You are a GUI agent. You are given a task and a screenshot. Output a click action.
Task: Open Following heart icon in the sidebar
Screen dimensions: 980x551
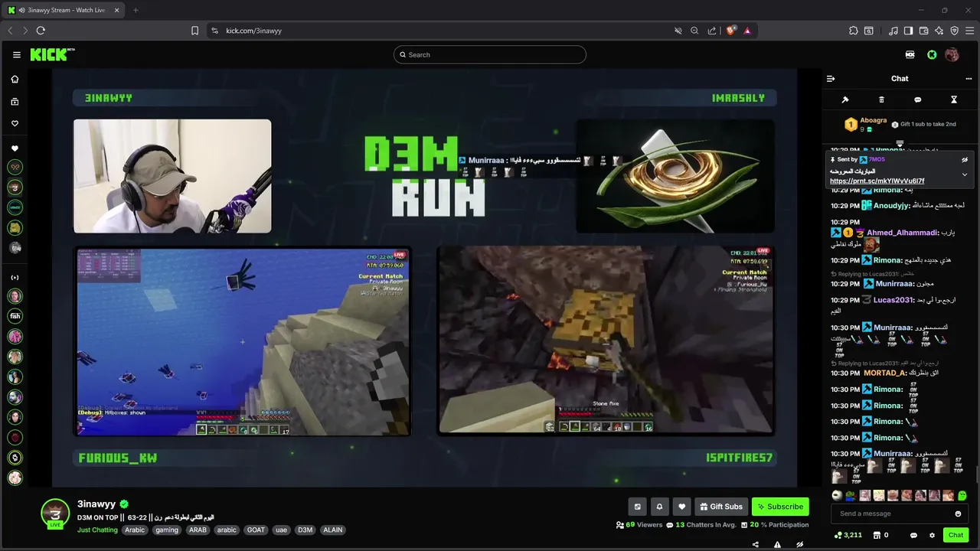[x=15, y=123]
